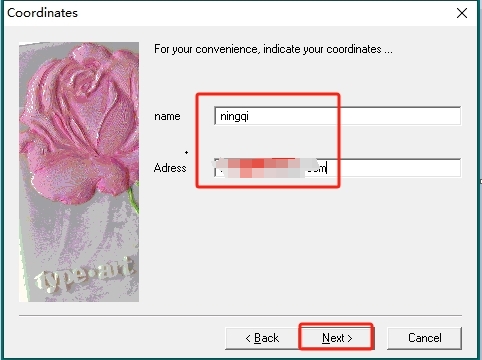Go to previous step with Back
This screenshot has height=360, width=482.
[262, 338]
